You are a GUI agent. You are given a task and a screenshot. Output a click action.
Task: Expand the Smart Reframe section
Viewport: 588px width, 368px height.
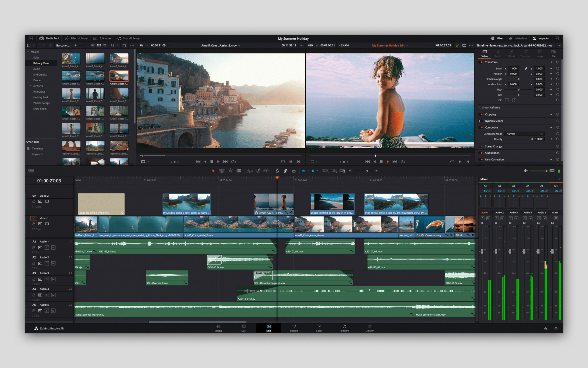pyautogui.click(x=479, y=108)
